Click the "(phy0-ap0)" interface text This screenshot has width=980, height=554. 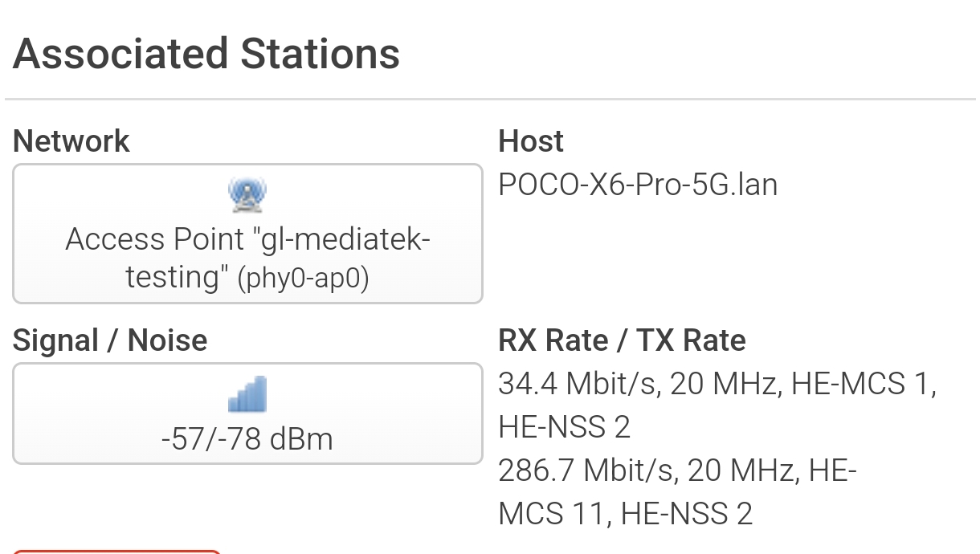coord(303,278)
